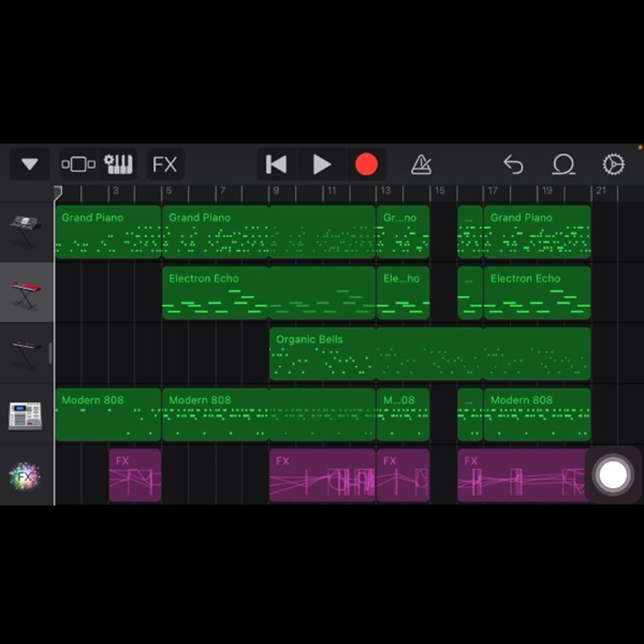Select the Organic Bells keyboard track icon
This screenshot has height=644, width=644.
(26, 354)
